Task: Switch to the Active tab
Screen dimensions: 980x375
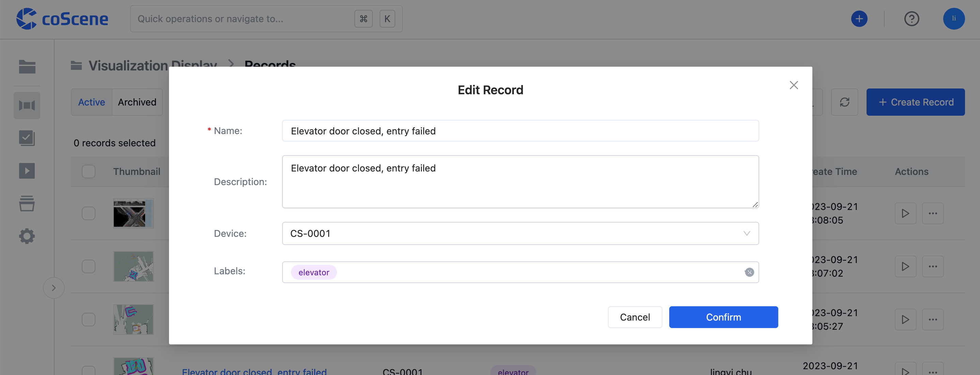Action: (x=91, y=102)
